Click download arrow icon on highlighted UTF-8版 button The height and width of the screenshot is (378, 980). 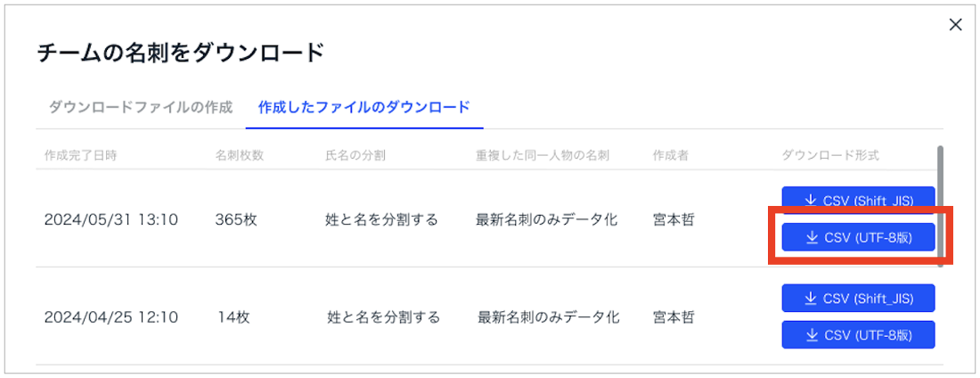[x=812, y=237]
